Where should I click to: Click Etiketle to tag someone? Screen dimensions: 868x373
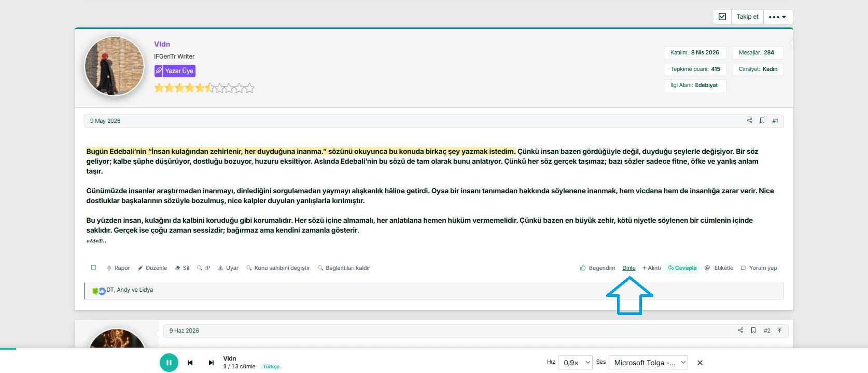[x=719, y=268]
